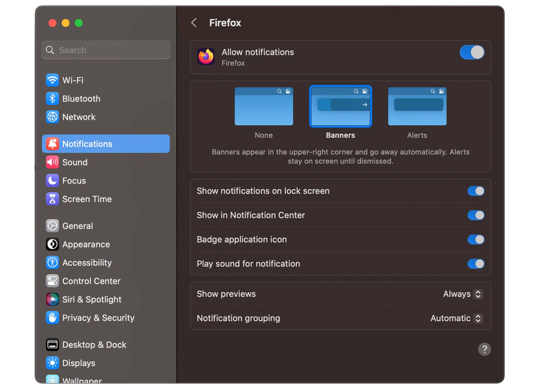Click the Displays sun icon
The height and width of the screenshot is (392, 541).
(x=52, y=363)
